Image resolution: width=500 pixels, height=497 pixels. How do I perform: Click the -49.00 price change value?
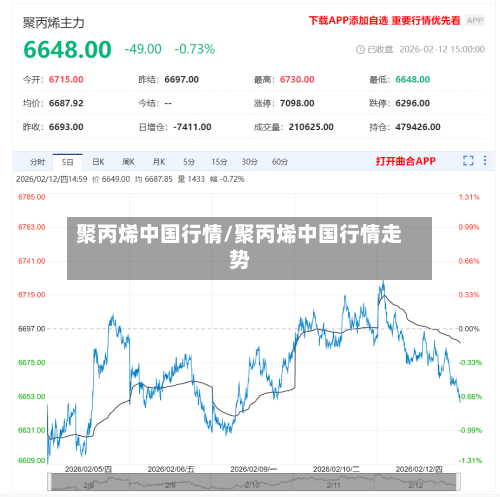click(143, 49)
